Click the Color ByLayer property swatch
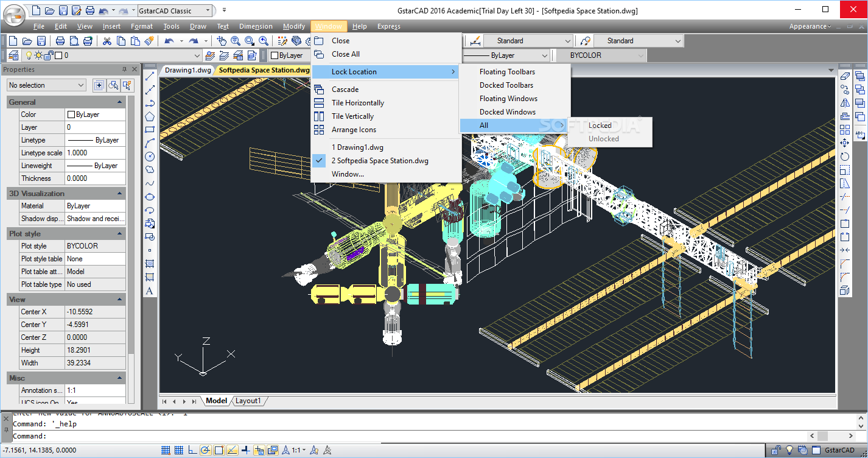The image size is (868, 458). click(x=71, y=114)
